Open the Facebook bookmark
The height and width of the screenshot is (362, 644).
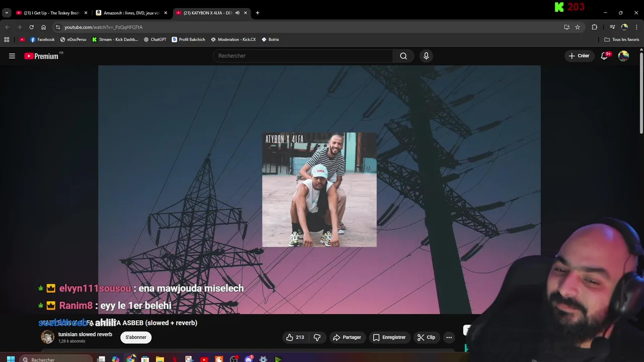click(x=42, y=39)
